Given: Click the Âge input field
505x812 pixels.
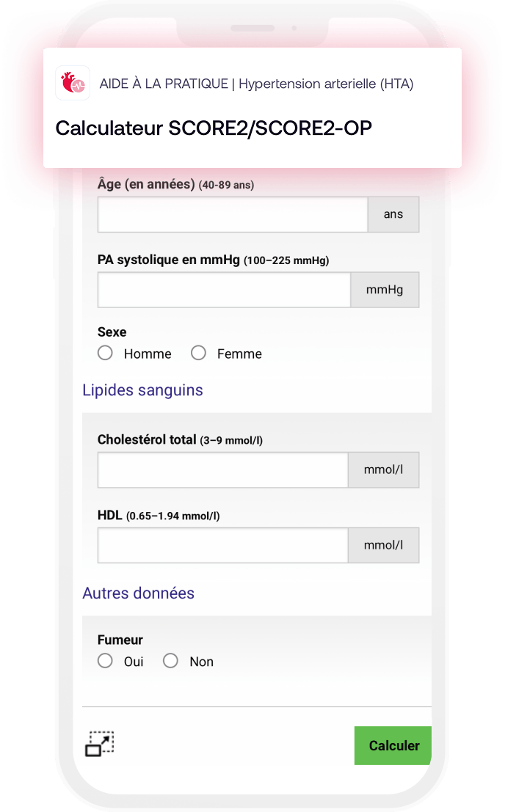Looking at the screenshot, I should (x=233, y=214).
